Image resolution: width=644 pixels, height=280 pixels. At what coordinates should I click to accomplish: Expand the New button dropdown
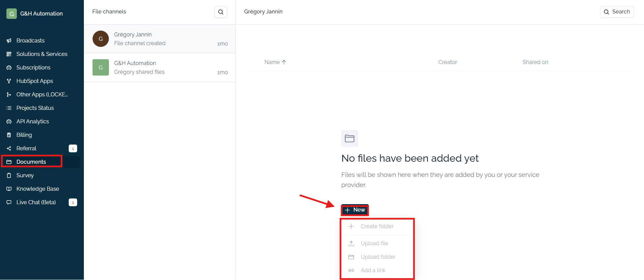[355, 210]
